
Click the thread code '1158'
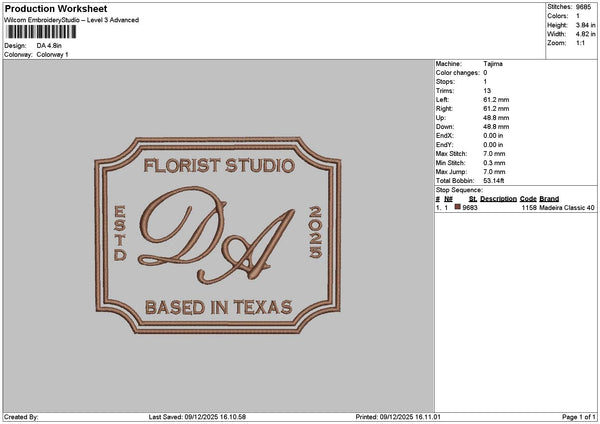529,208
